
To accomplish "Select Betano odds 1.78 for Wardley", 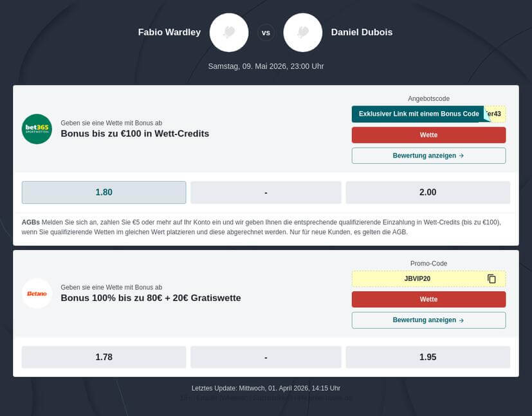I will tap(104, 357).
